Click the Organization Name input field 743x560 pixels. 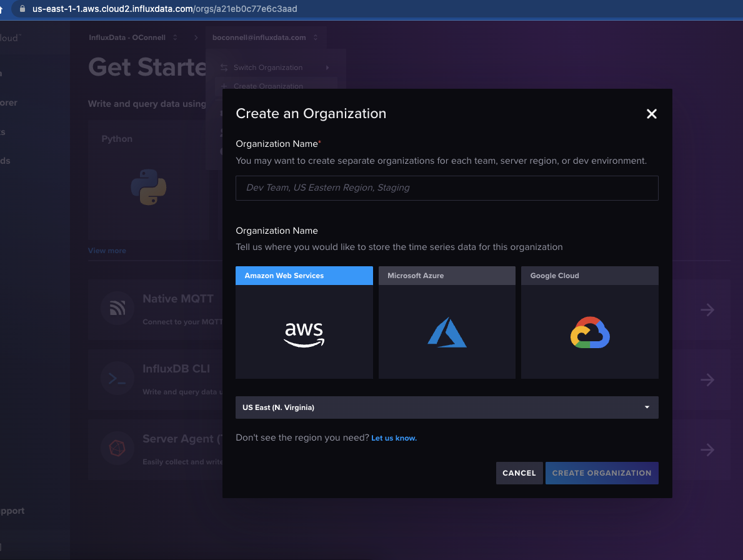point(447,187)
